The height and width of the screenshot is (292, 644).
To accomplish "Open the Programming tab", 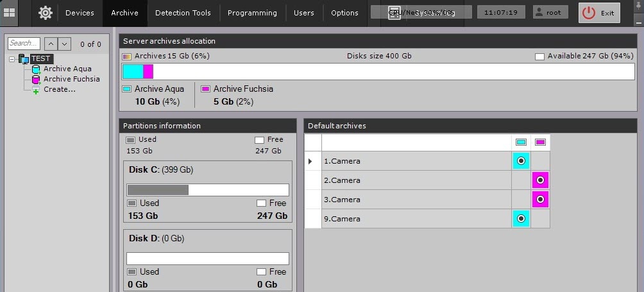I will tap(252, 13).
